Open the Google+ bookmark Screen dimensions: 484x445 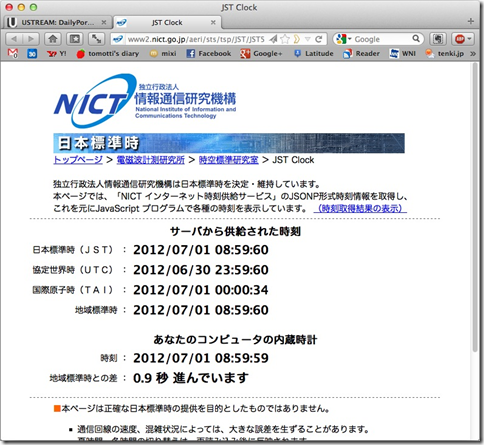pos(261,54)
